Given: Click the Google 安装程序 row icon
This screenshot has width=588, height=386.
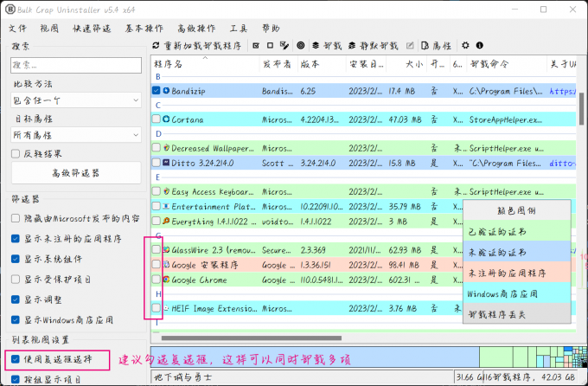Looking at the screenshot, I should click(x=166, y=265).
